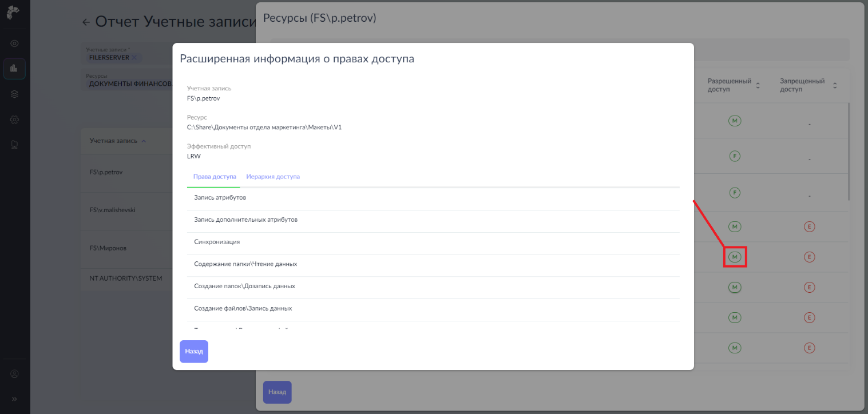Click the Разрешенный доступ column header

coord(730,86)
